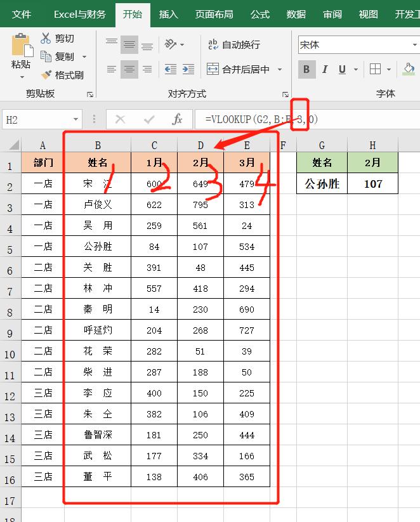This screenshot has width=420, height=522.
Task: Toggle Underline formatting
Action: point(342,69)
